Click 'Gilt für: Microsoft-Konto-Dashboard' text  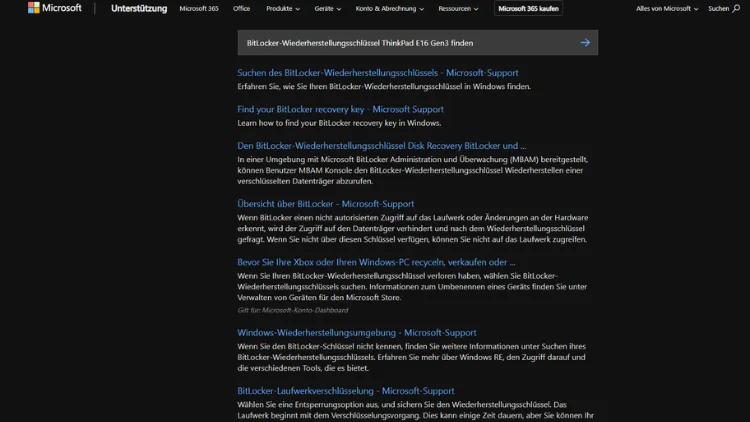click(293, 310)
